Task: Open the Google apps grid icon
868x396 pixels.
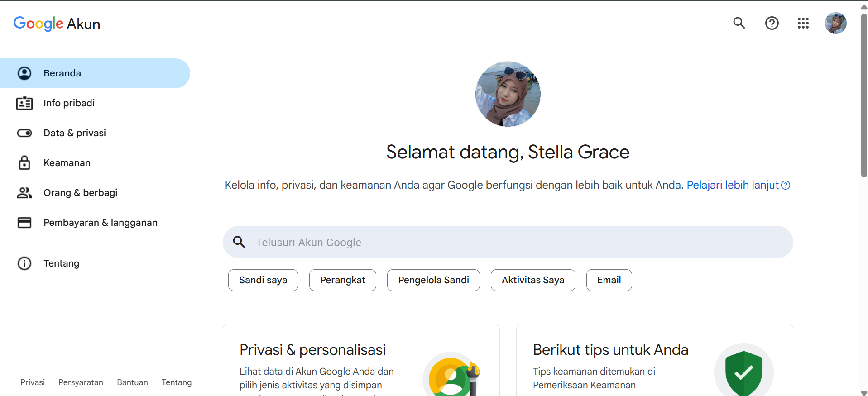Action: [803, 23]
